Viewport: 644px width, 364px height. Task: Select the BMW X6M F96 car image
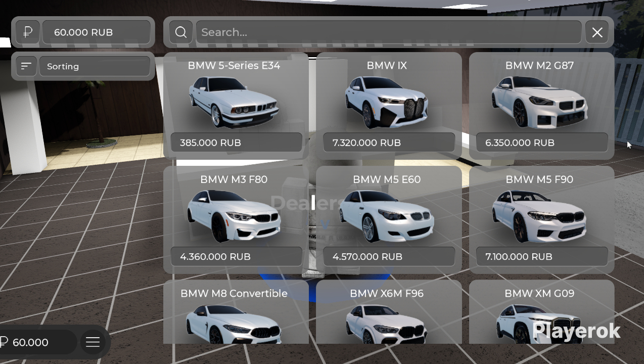click(387, 324)
